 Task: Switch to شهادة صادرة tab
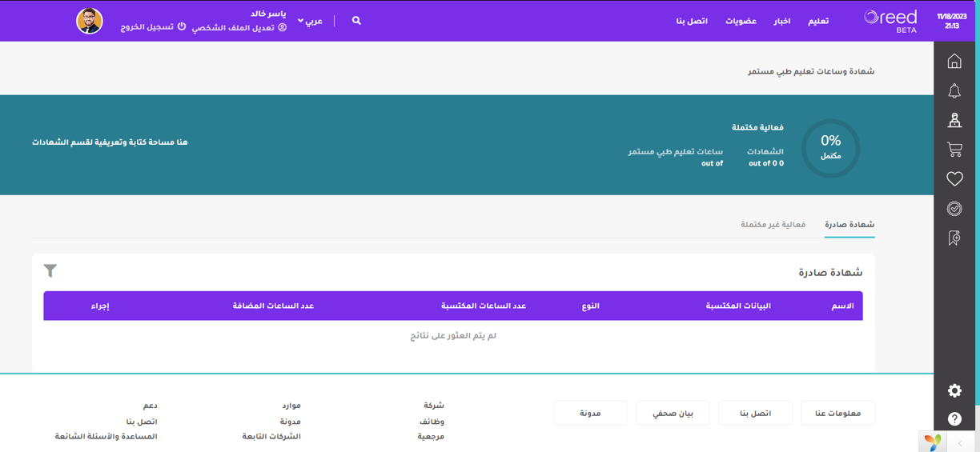(849, 225)
